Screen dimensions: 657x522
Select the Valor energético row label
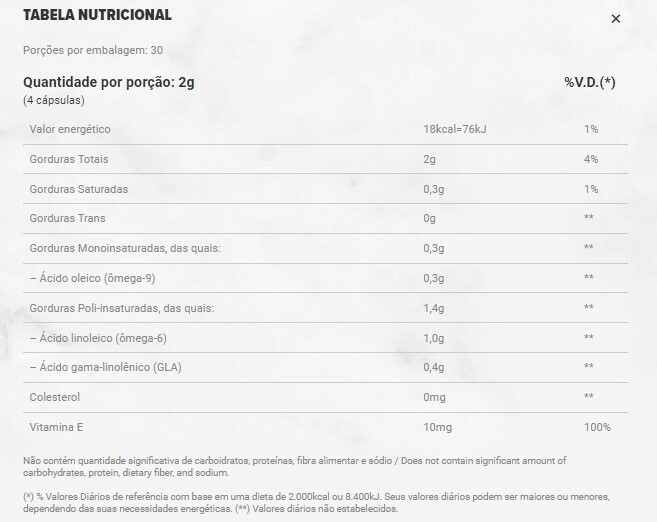click(70, 129)
